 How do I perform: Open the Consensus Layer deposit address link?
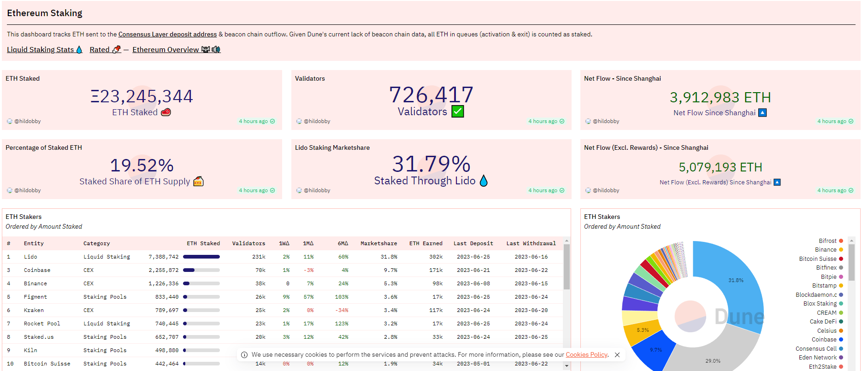(x=167, y=34)
